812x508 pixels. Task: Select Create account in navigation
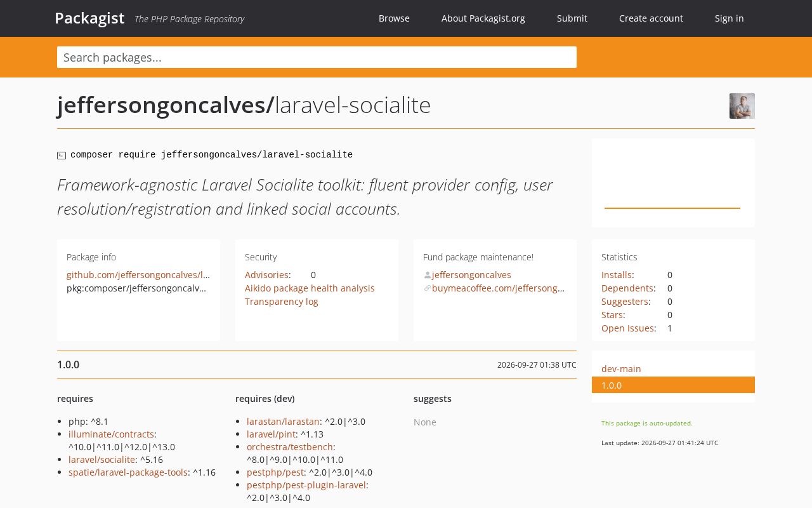651,18
